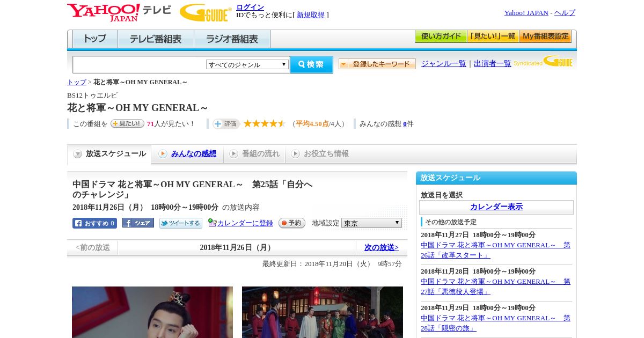Image resolution: width=644 pixels, height=338 pixels.
Task: Click the ログイン link
Action: [x=250, y=7]
